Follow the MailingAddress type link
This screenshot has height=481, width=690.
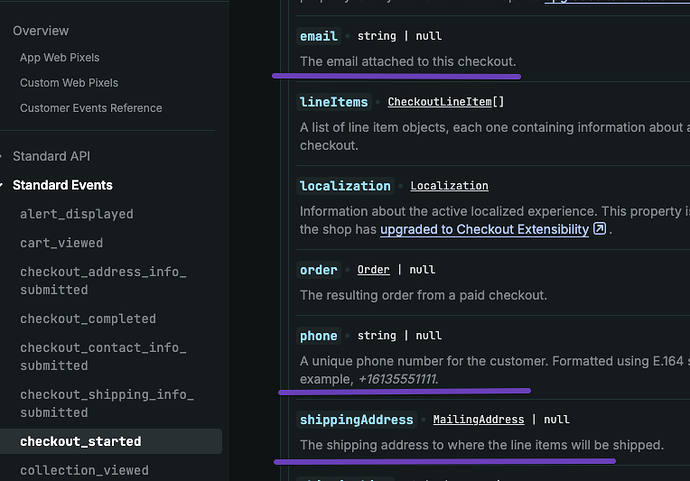pyautogui.click(x=480, y=420)
